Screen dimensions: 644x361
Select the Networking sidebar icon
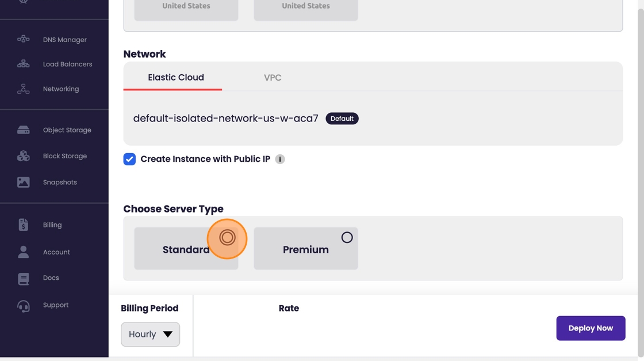[x=23, y=89]
